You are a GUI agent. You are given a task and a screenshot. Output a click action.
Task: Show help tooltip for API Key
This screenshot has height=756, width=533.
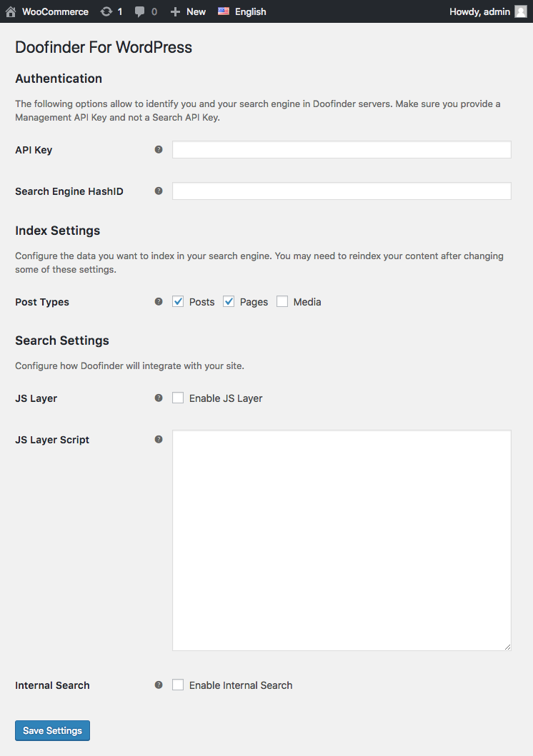159,149
